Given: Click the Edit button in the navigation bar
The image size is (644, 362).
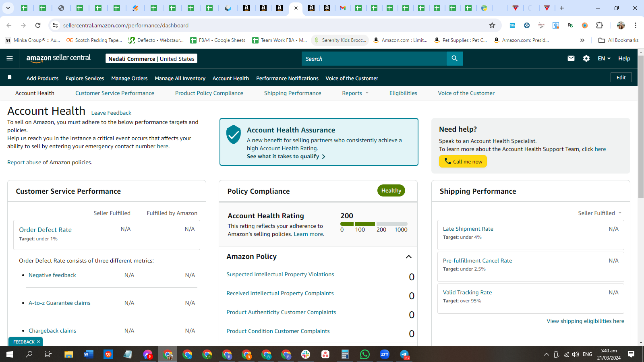Looking at the screenshot, I should (x=621, y=77).
